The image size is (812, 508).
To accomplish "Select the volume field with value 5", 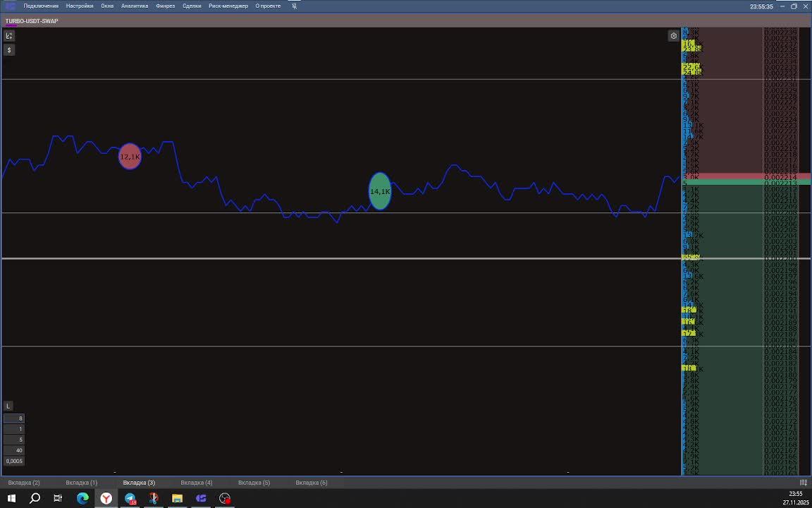I will tap(14, 440).
